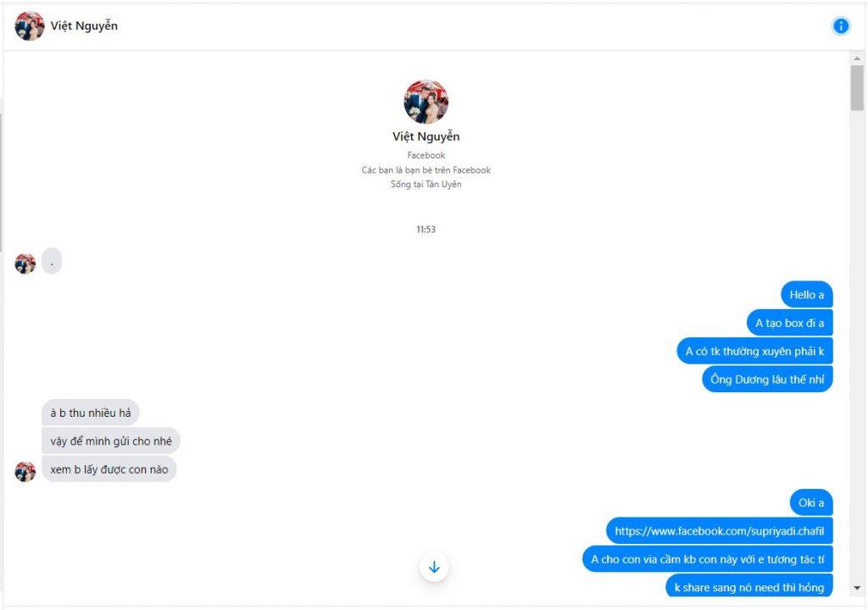
Task: Select the 'à b thu nhiều hả' message
Action: tap(90, 413)
